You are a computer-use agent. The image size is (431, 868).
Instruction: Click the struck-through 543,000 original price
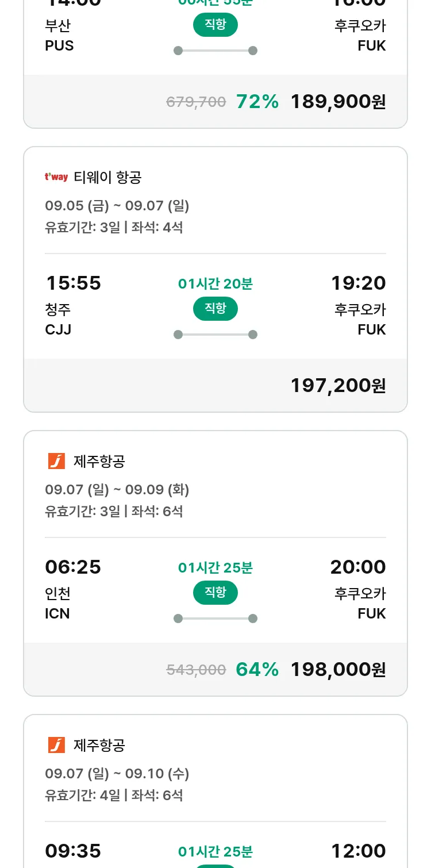point(196,670)
